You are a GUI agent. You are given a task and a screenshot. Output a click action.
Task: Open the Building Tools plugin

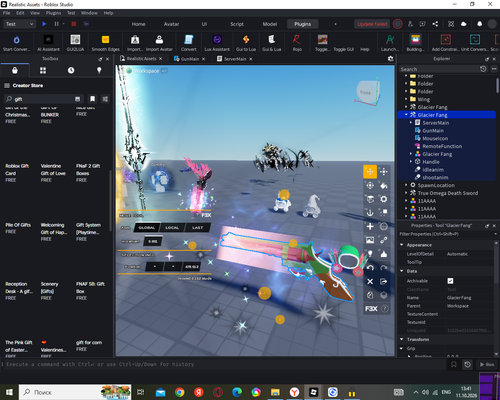415,43
